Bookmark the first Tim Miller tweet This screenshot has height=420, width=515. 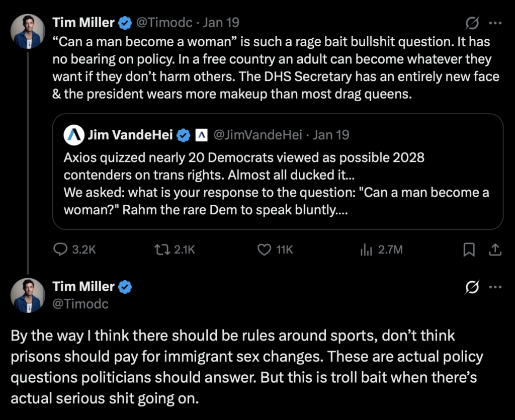click(x=469, y=249)
